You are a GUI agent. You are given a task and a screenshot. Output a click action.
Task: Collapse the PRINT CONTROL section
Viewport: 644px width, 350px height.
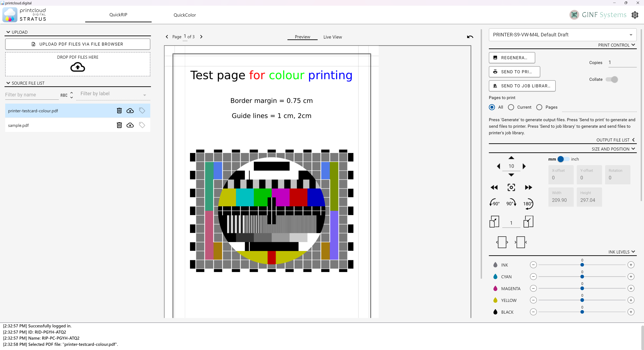633,45
